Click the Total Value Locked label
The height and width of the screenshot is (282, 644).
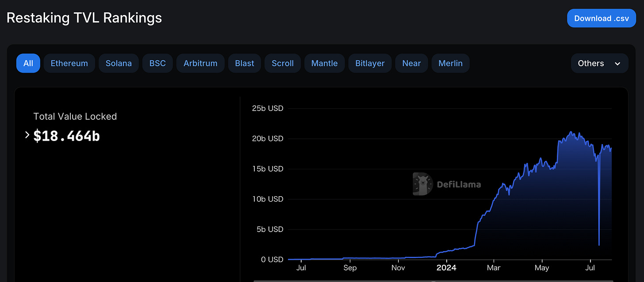(75, 116)
